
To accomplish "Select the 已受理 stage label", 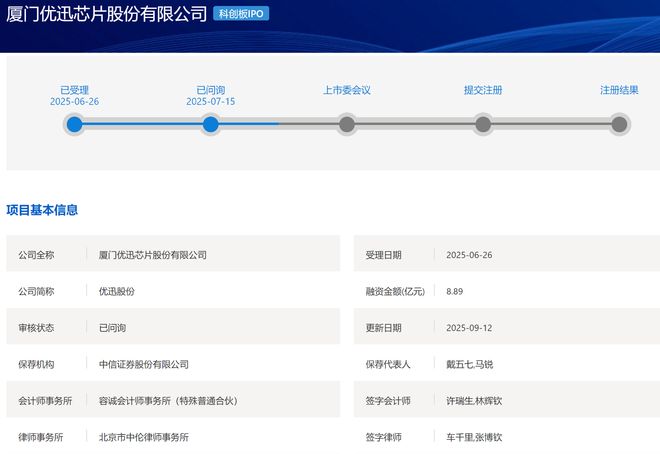I will click(75, 90).
